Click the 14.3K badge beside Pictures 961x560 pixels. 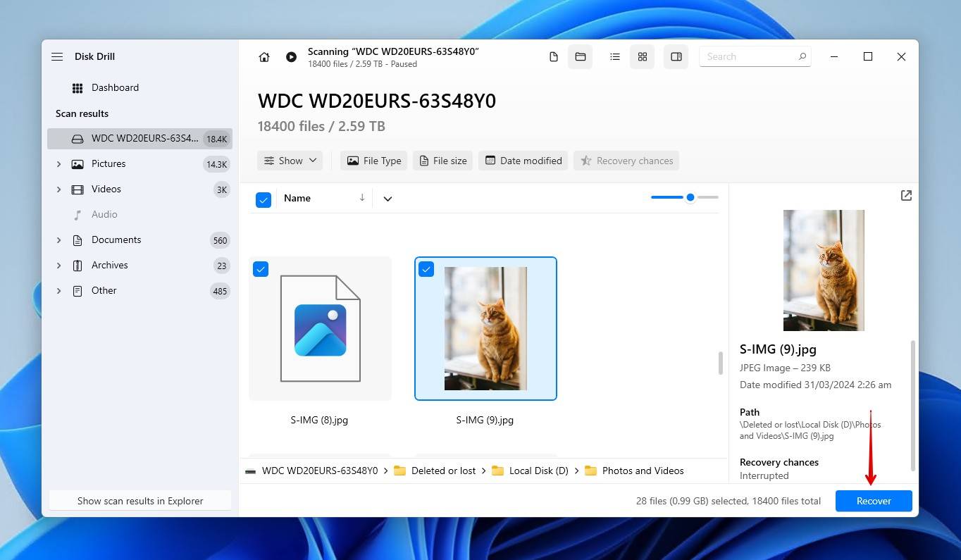[x=216, y=164]
